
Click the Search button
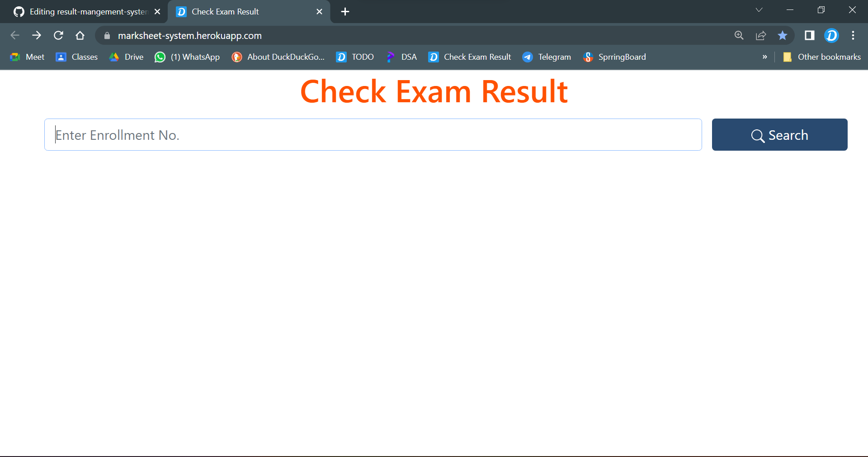pos(779,135)
